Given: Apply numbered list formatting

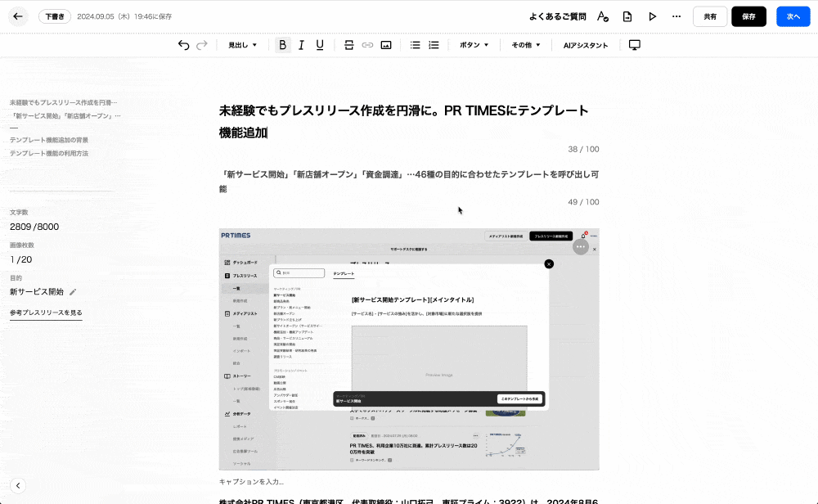Looking at the screenshot, I should (434, 45).
